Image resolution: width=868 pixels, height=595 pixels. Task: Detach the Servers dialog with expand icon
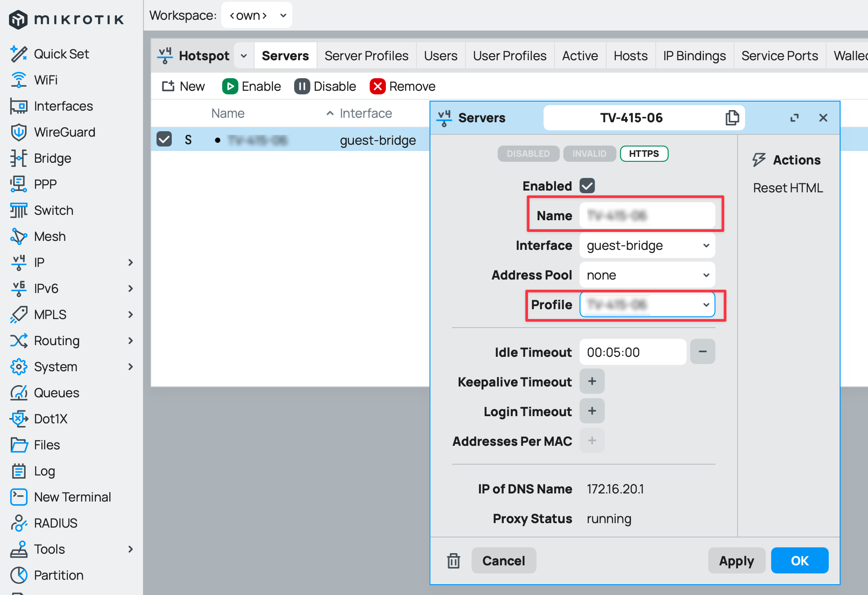(x=795, y=118)
